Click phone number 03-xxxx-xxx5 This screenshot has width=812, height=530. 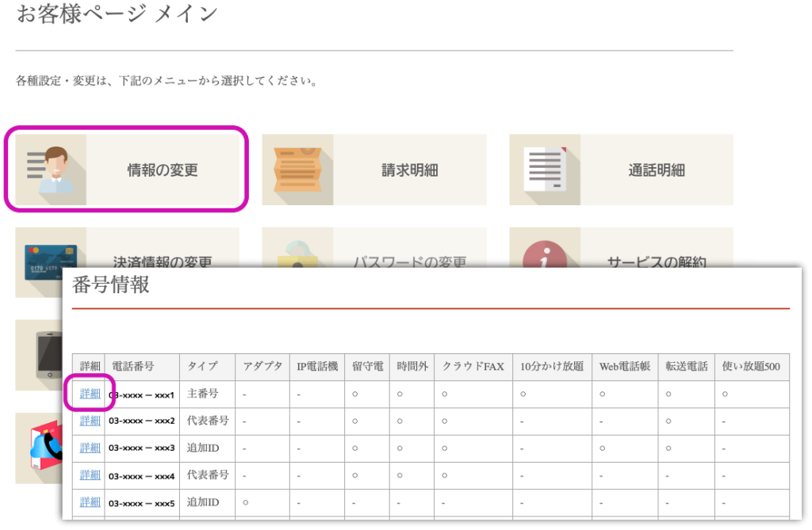point(141,502)
